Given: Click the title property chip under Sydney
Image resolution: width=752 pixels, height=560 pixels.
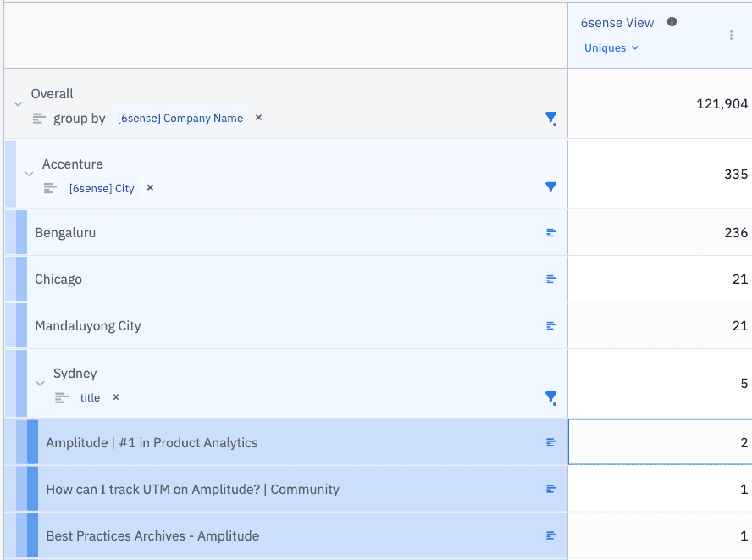Looking at the screenshot, I should tap(90, 397).
